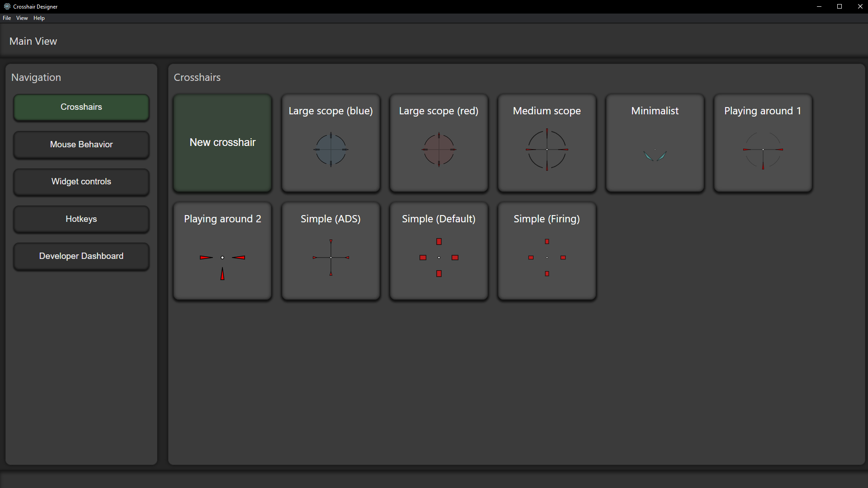Open the File menu
868x488 pixels.
point(7,18)
